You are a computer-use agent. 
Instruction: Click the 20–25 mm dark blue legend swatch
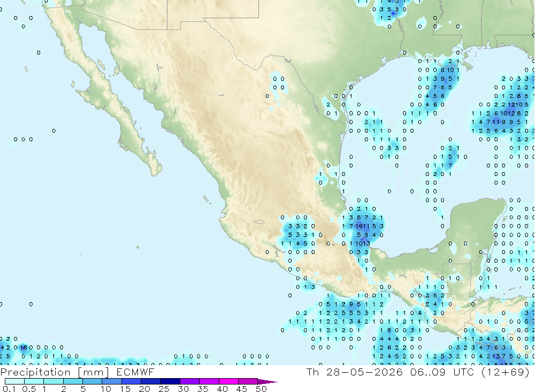pos(151,381)
